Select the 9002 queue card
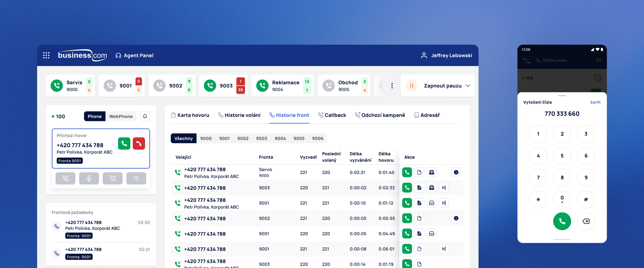This screenshot has height=268, width=644. [172, 86]
